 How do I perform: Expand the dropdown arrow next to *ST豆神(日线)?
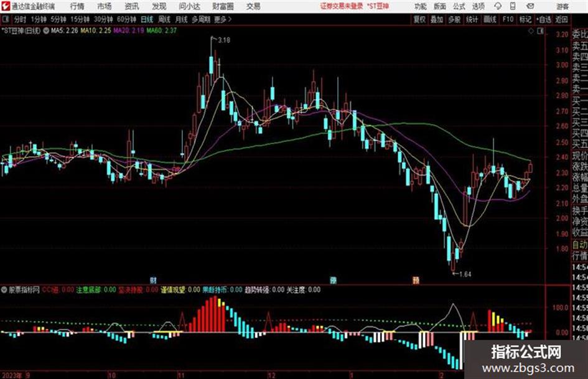46,30
